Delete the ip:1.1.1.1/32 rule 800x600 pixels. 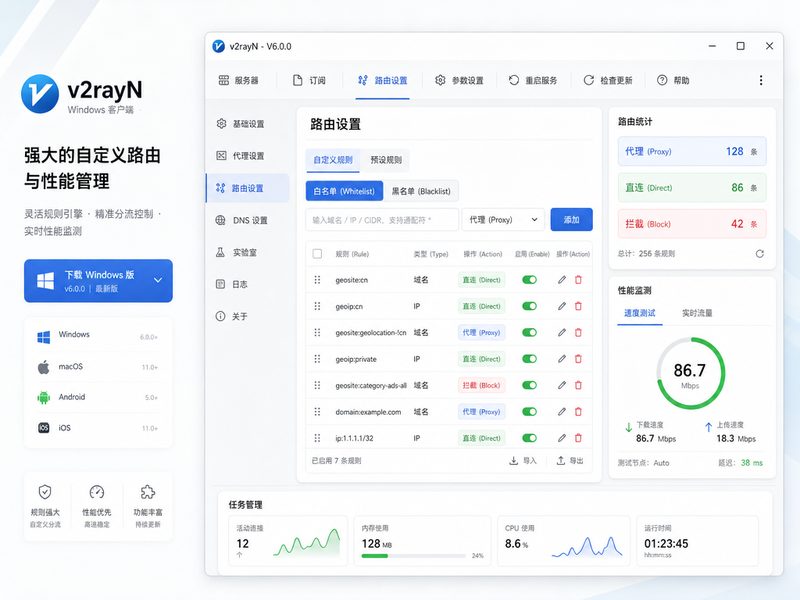click(578, 438)
